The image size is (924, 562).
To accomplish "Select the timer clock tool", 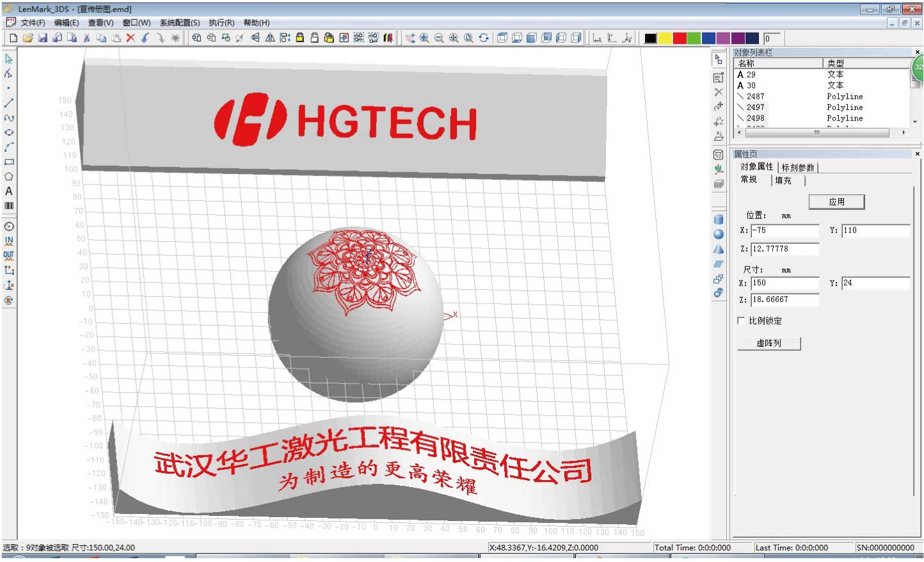I will click(9, 227).
